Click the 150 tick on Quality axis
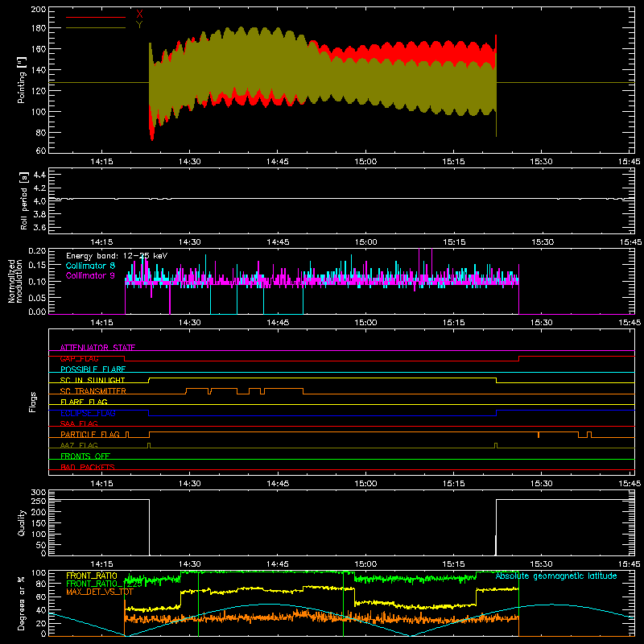644x644 pixels. [39, 523]
